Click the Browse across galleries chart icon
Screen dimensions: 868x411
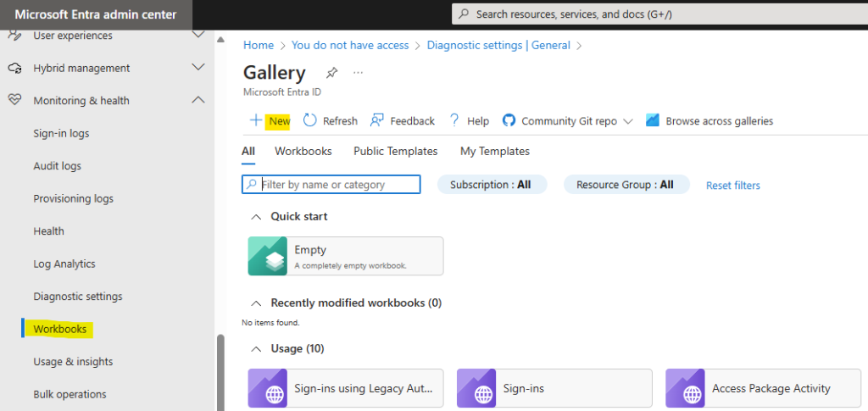click(653, 120)
